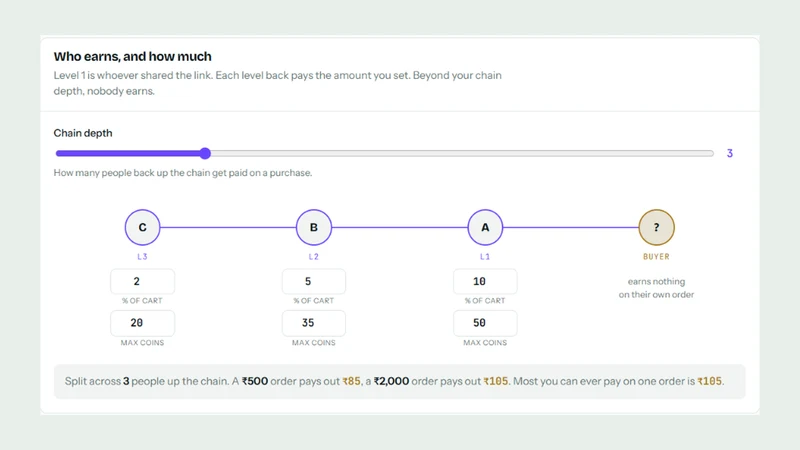
Task: Edit L3 percent of cart field
Action: pos(142,281)
